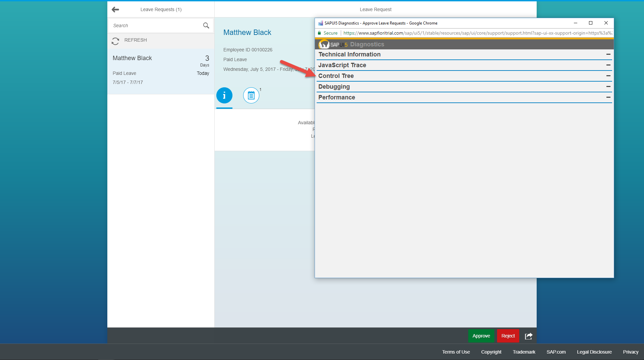Viewport: 644px width, 360px height.
Task: Open the Notes tab icon
Action: coord(251,95)
